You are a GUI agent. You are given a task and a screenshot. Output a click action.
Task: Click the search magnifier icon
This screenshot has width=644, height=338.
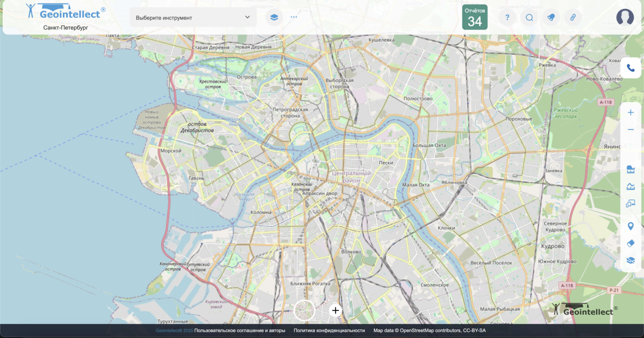point(529,18)
